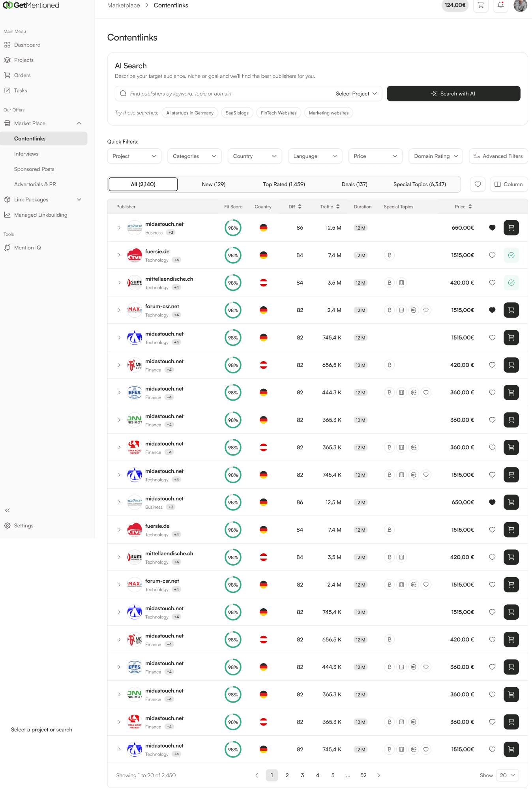Jump to the last page 52
The height and width of the screenshot is (791, 532).
[x=363, y=775]
